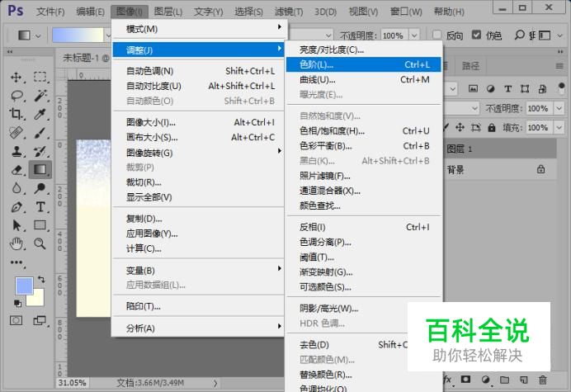Change screen mode icon
This screenshot has width=571, height=392.
[40, 320]
